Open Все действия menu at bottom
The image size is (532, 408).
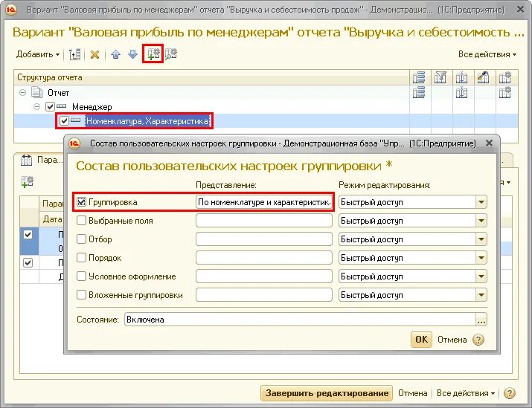click(466, 393)
